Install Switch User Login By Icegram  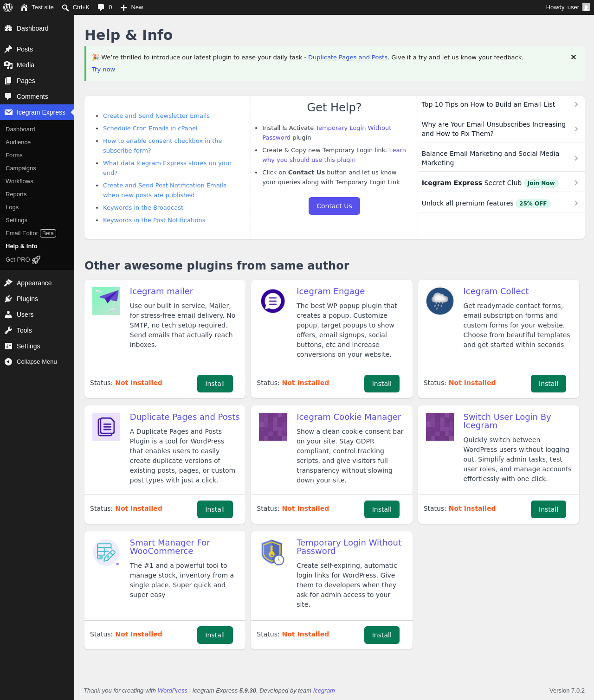pyautogui.click(x=549, y=509)
